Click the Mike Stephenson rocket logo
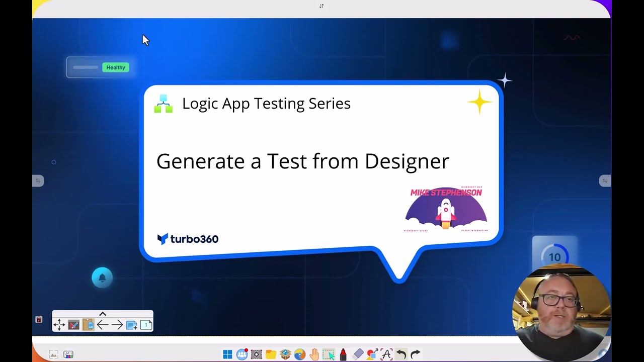The height and width of the screenshot is (362, 644). [x=446, y=210]
